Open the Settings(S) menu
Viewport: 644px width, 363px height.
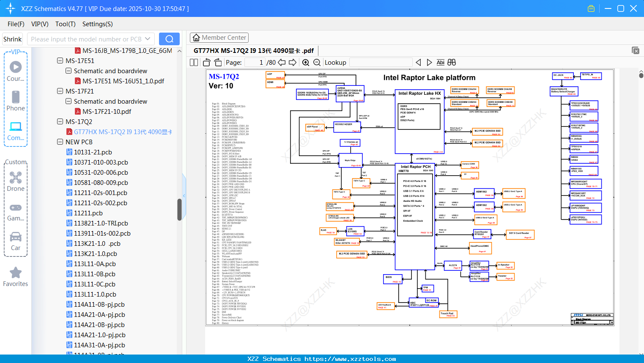point(98,24)
